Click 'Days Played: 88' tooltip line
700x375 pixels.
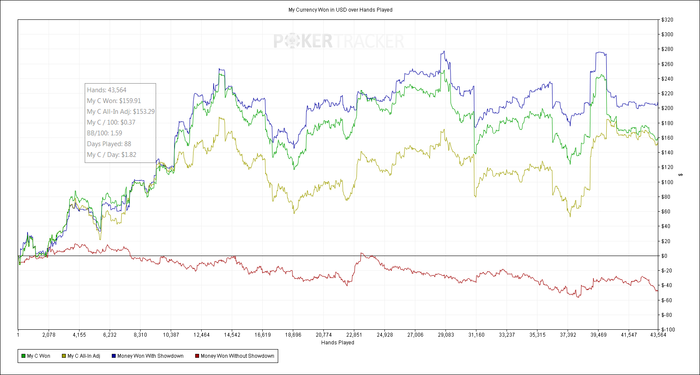pyautogui.click(x=108, y=144)
